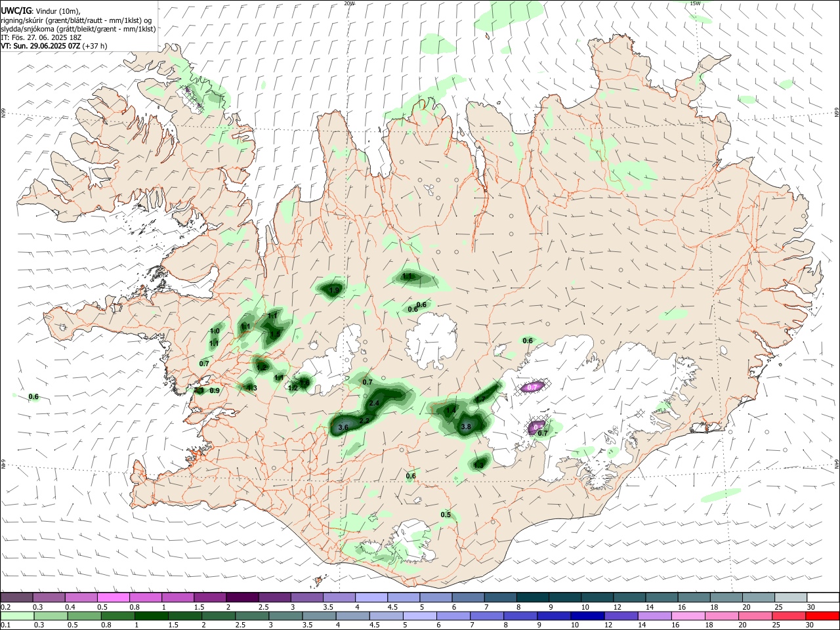
Task: Click the 'VT: Sun. 29.06.2025 07Z (+37 h)' line
Action: (x=54, y=46)
